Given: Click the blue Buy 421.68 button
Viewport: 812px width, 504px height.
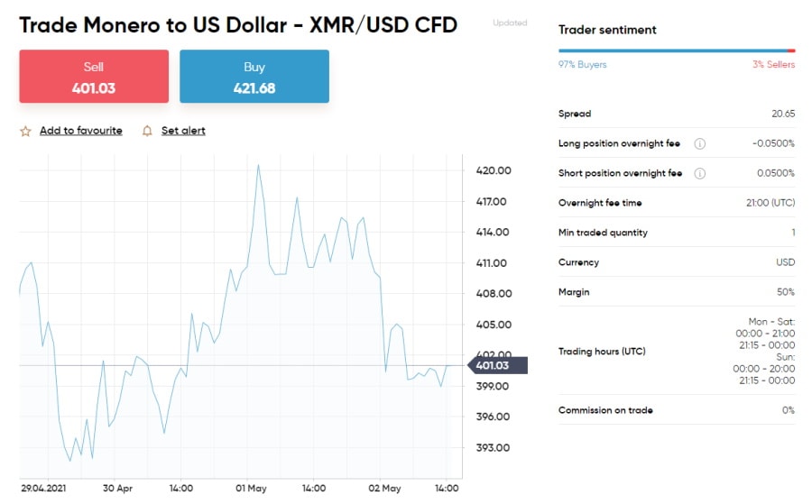Looking at the screenshot, I should tap(254, 77).
